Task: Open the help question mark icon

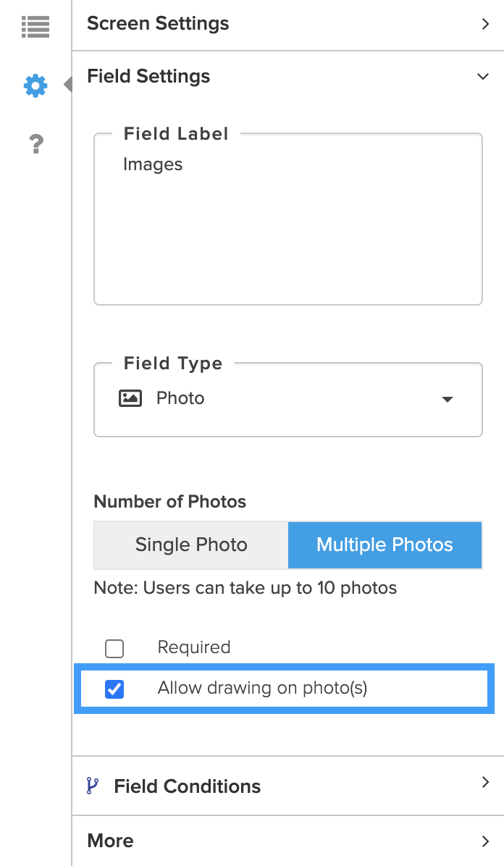Action: 35,144
